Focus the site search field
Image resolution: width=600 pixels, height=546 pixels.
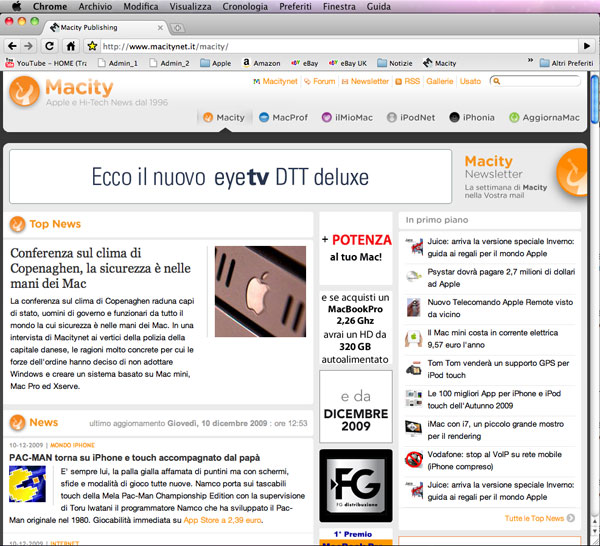tap(536, 81)
